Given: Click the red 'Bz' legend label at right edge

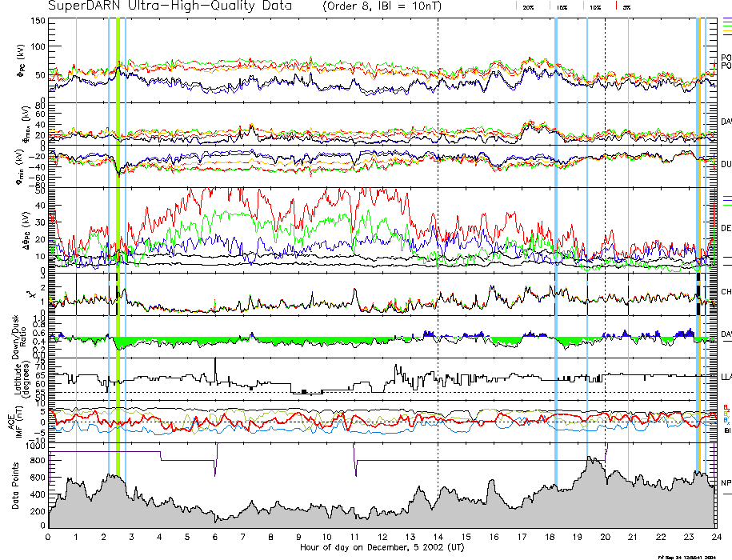Looking at the screenshot, I should [x=726, y=407].
